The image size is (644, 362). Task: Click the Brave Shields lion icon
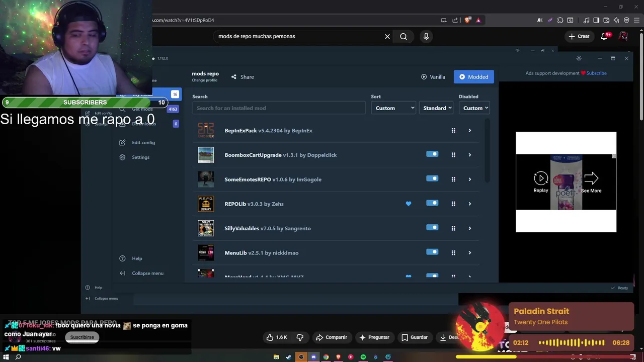468,20
